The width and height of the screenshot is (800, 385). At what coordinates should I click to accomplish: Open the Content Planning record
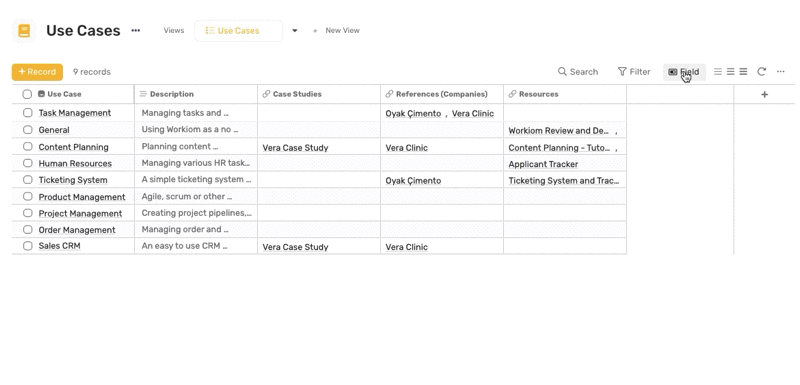tap(73, 147)
